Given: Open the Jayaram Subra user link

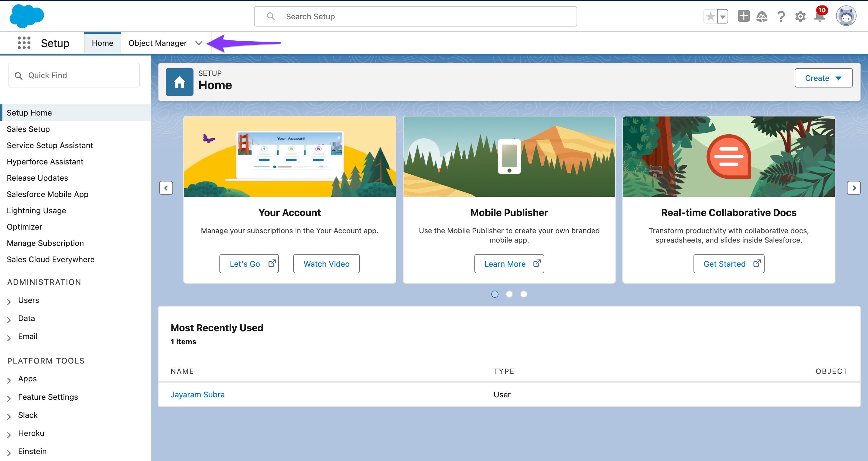Looking at the screenshot, I should [197, 394].
